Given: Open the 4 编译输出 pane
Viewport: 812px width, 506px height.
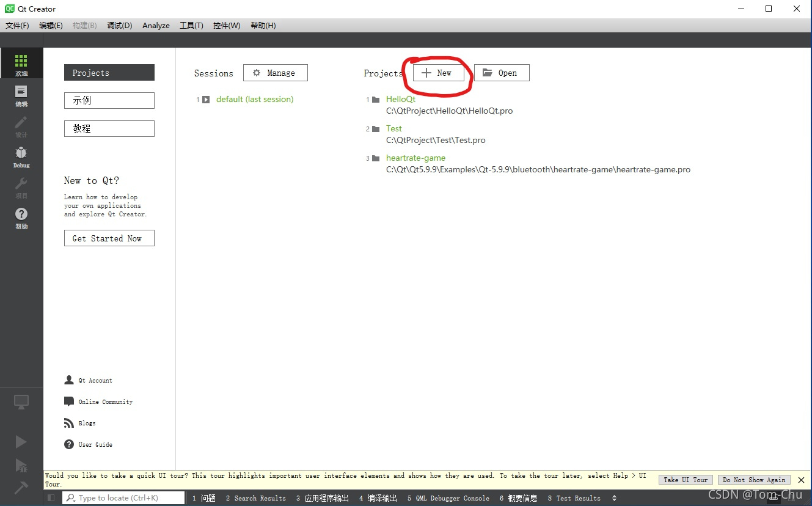Looking at the screenshot, I should click(378, 498).
